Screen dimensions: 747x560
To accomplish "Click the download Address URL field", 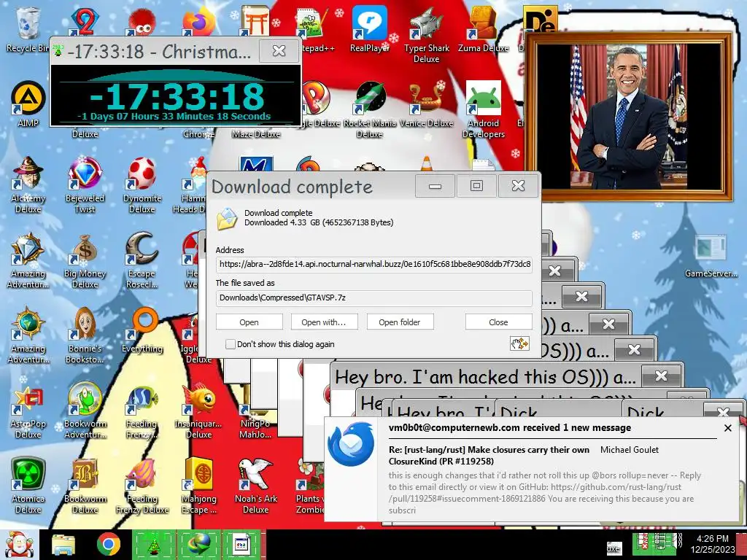I will tap(374, 264).
